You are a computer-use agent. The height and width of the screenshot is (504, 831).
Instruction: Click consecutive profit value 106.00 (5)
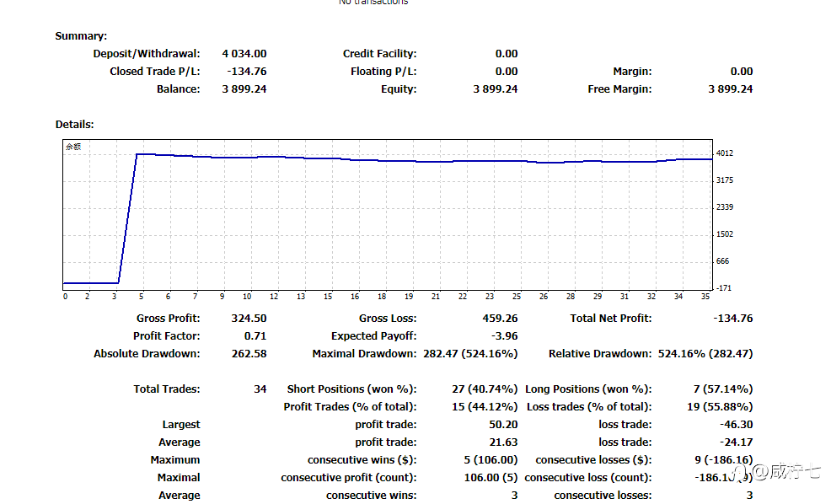pos(491,478)
